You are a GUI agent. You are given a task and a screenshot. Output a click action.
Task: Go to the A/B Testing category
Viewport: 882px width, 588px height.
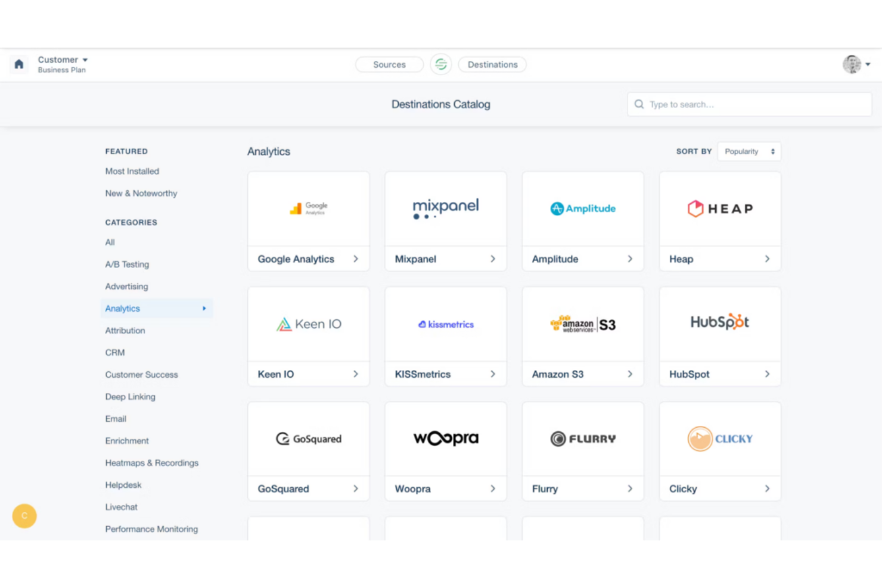127,265
